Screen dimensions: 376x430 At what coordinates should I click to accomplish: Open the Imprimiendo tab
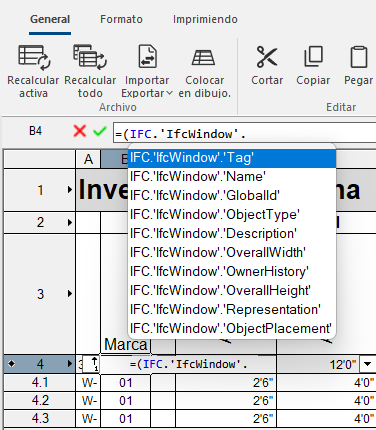[x=205, y=19]
